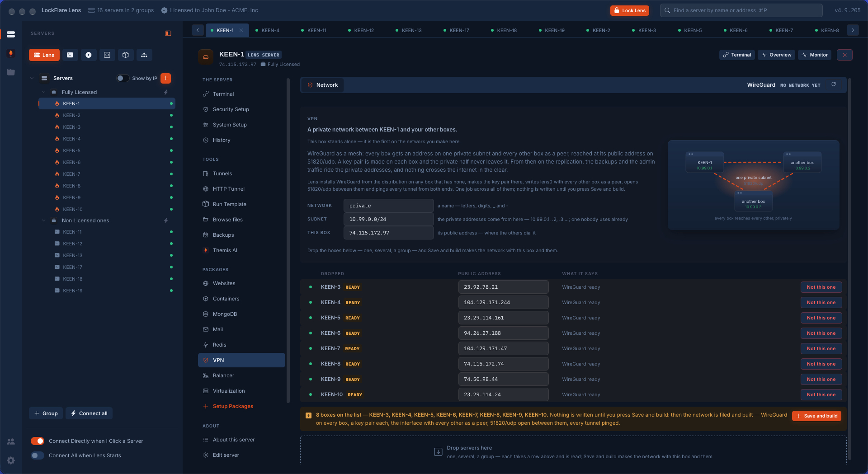Collapse the Fully Licensed group

(x=44, y=92)
